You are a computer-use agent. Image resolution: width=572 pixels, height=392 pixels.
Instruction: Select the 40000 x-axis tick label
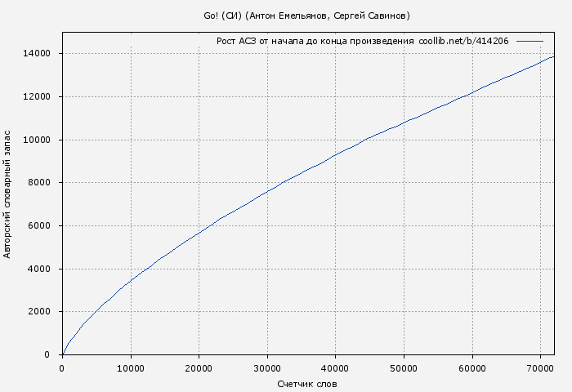click(x=335, y=368)
